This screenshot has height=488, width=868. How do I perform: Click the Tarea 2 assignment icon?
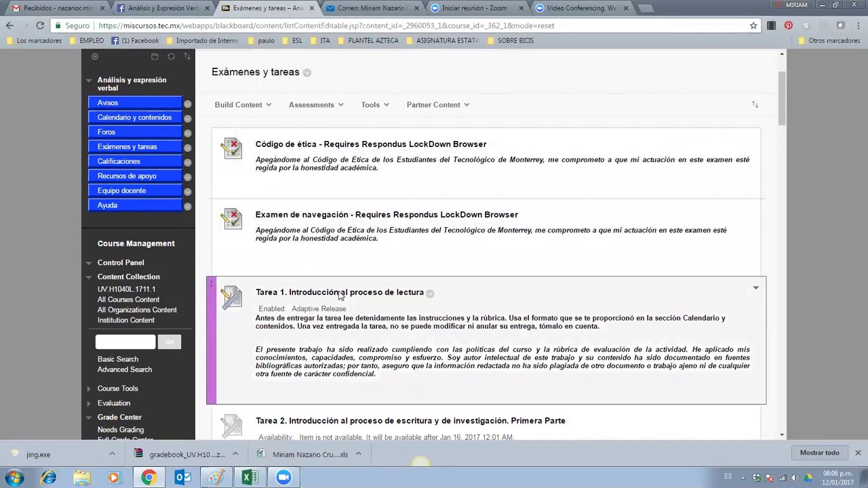(231, 426)
